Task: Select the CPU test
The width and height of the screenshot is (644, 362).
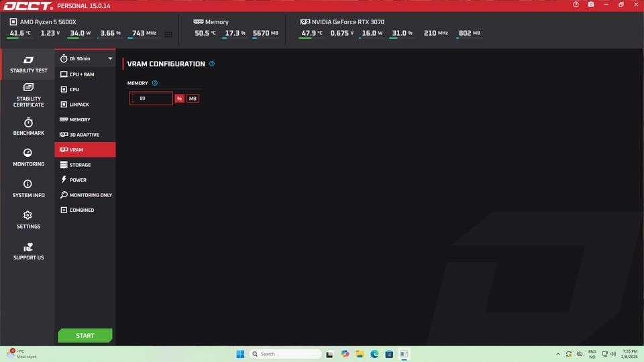Action: tap(85, 89)
